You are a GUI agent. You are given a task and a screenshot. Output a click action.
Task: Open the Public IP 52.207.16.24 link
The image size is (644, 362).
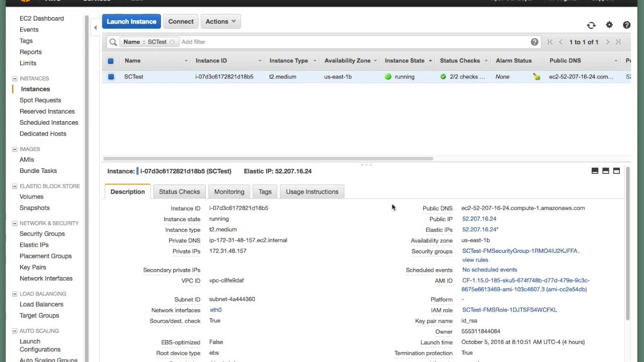(x=479, y=219)
